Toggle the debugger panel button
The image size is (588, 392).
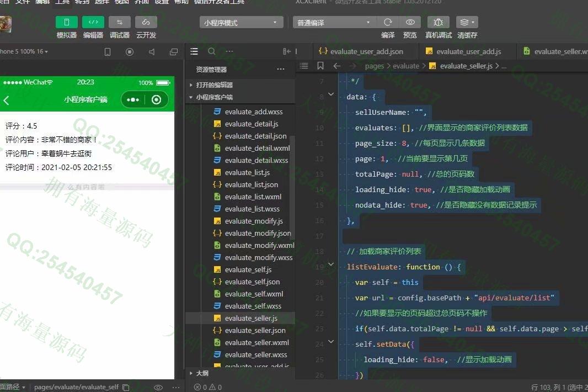click(x=120, y=23)
